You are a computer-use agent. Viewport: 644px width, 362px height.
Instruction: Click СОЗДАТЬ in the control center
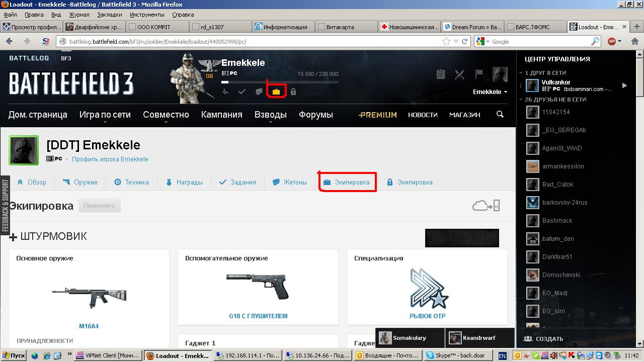543,339
